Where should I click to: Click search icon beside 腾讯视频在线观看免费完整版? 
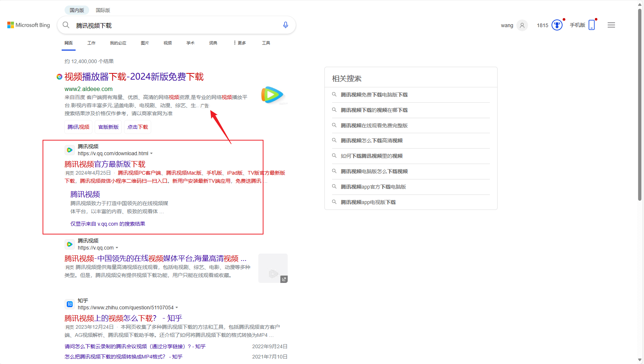click(x=334, y=125)
